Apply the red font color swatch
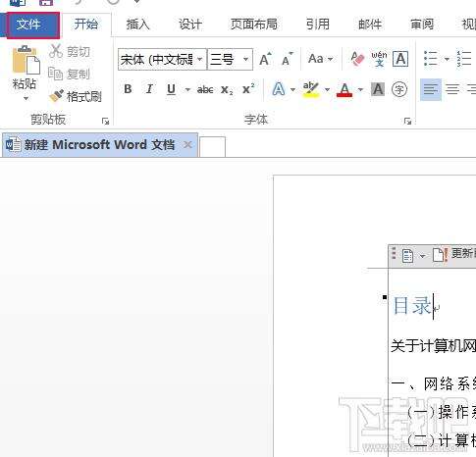 344,89
